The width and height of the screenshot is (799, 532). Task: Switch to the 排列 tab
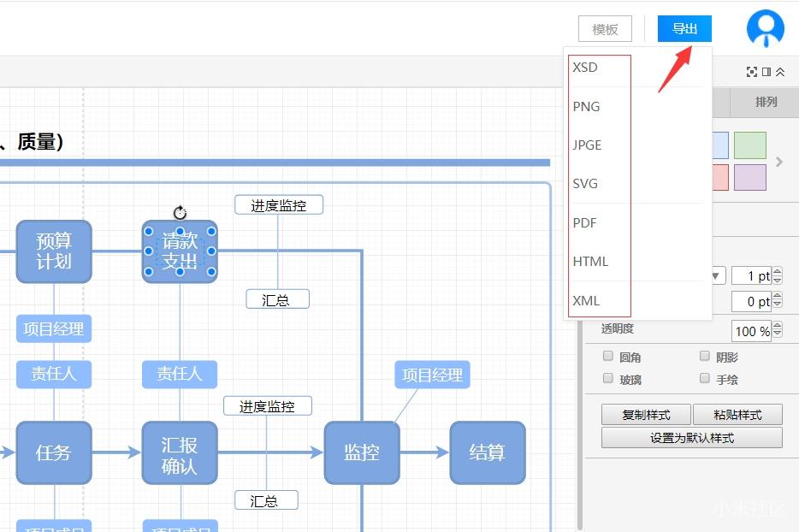tap(766, 102)
